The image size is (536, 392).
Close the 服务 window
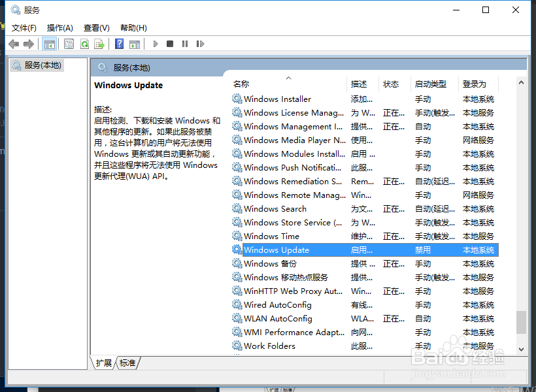516,10
